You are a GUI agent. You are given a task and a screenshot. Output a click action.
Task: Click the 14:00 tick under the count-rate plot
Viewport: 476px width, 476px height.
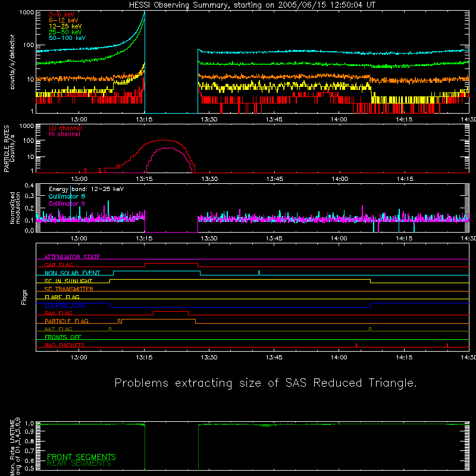point(339,120)
